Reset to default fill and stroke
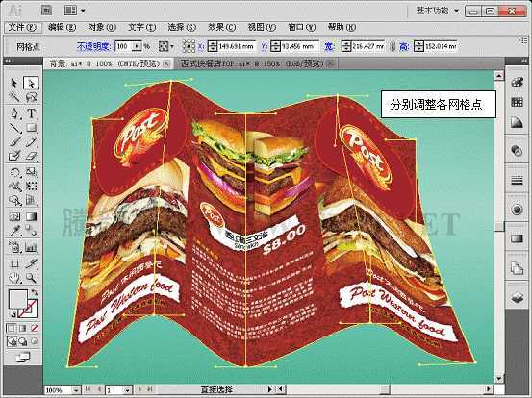The image size is (532, 398). click(13, 314)
